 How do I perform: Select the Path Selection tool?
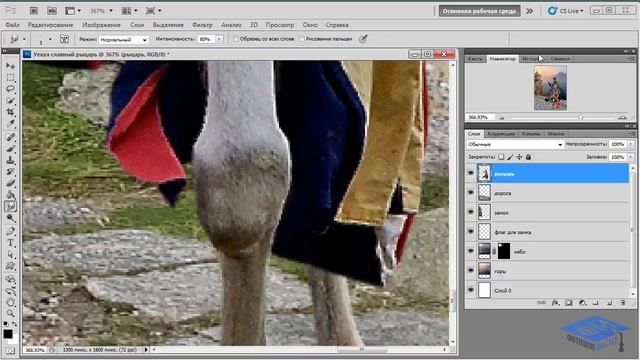click(11, 255)
